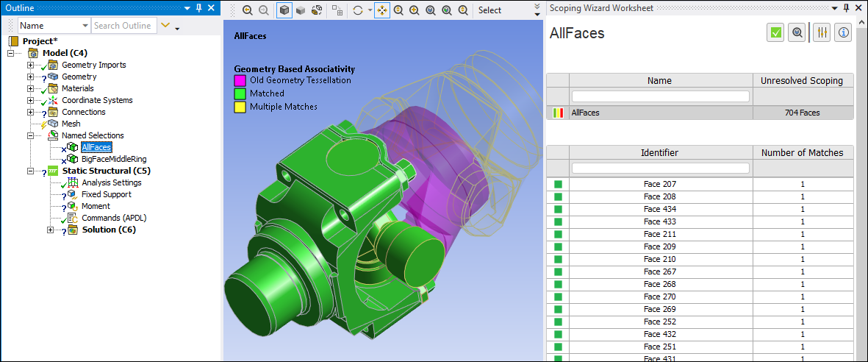868x362 pixels.
Task: Click the Rotate tool icon
Action: (358, 10)
